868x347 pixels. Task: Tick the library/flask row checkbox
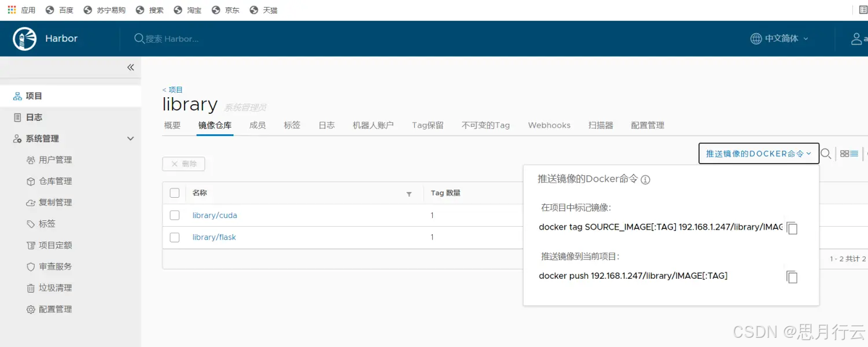(x=174, y=237)
